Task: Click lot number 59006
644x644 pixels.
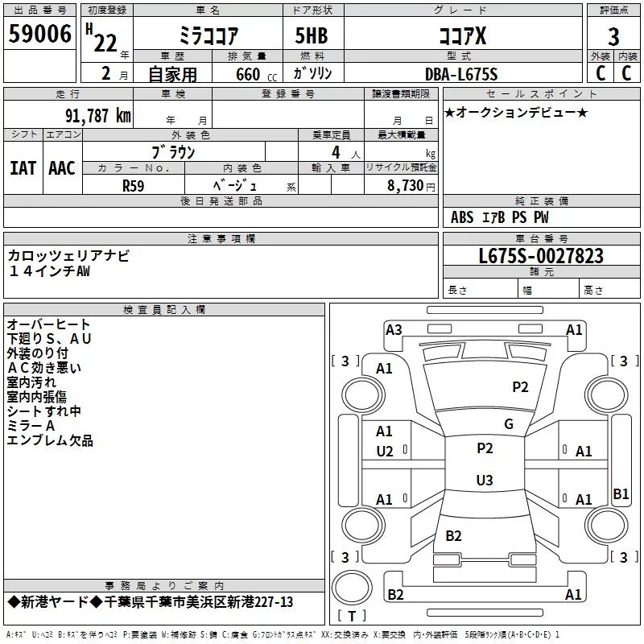Action: click(39, 34)
